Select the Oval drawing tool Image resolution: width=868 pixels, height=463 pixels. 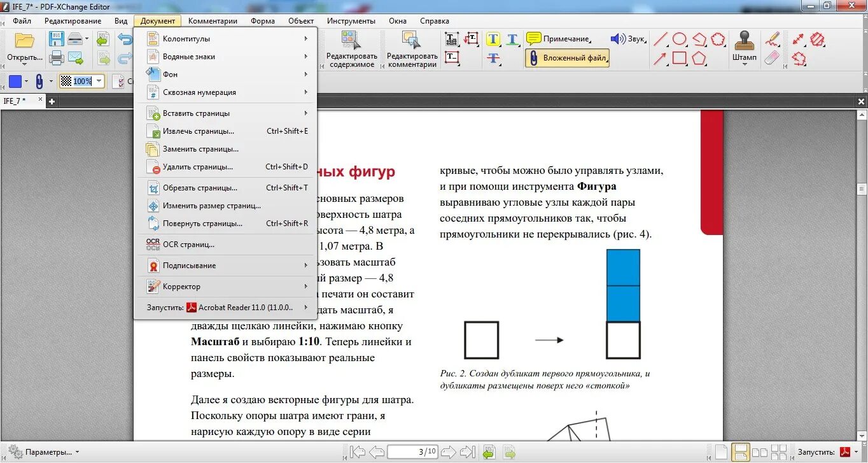click(x=680, y=39)
